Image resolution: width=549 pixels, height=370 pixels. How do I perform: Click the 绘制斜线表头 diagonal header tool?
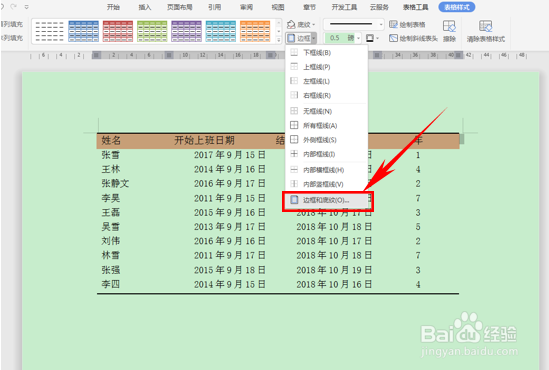point(414,38)
